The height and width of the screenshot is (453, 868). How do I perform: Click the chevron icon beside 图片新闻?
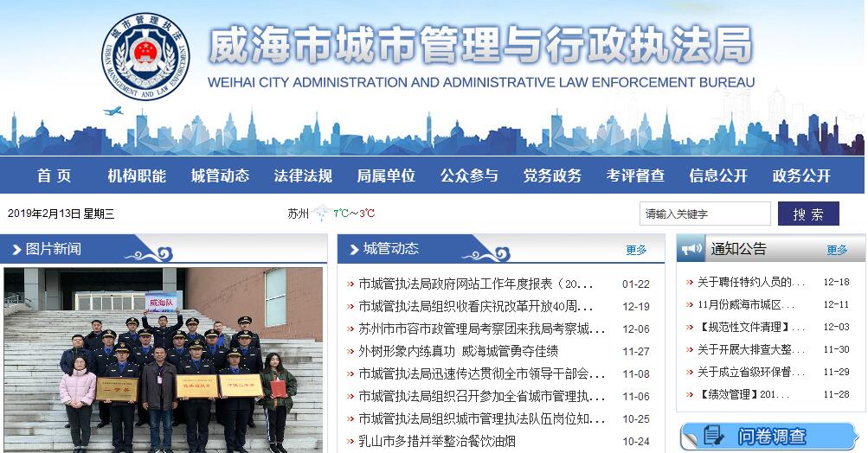tap(16, 250)
